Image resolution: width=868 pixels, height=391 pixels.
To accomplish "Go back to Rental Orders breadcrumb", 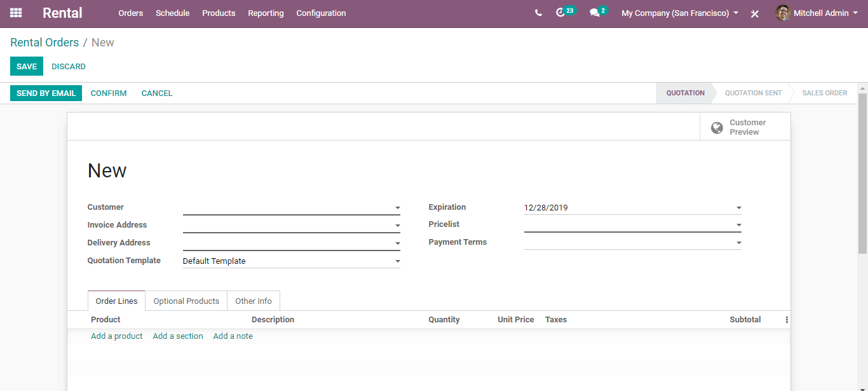I will pos(44,43).
